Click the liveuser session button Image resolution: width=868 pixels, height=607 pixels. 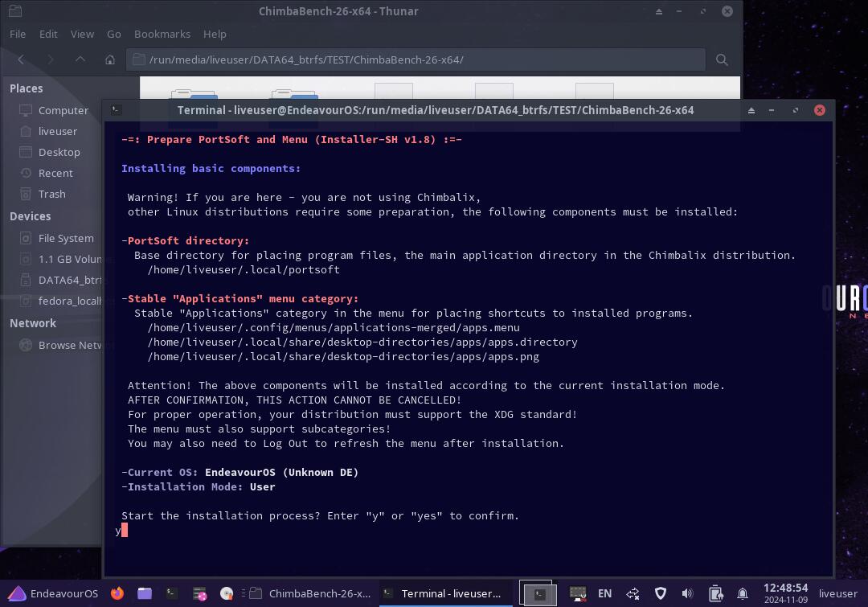point(838,593)
